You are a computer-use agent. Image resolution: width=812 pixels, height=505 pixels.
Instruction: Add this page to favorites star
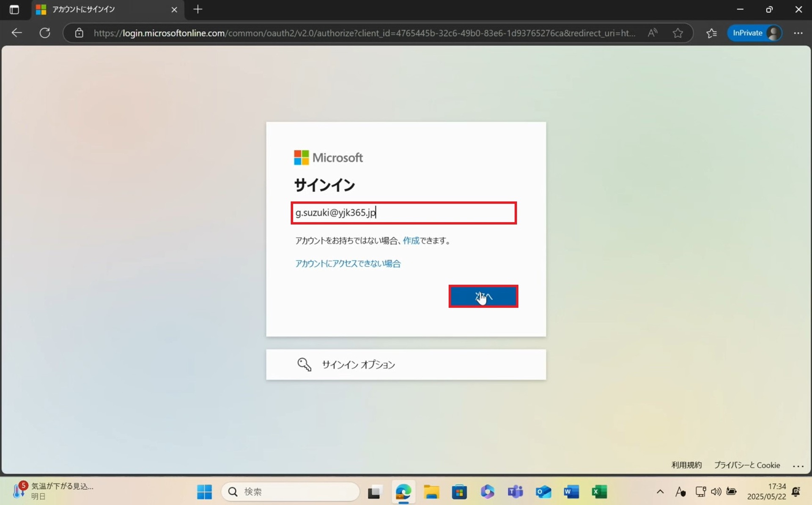(x=678, y=33)
